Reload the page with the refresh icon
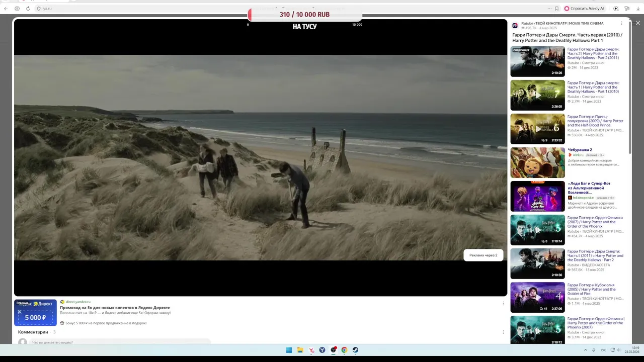 pos(28,9)
